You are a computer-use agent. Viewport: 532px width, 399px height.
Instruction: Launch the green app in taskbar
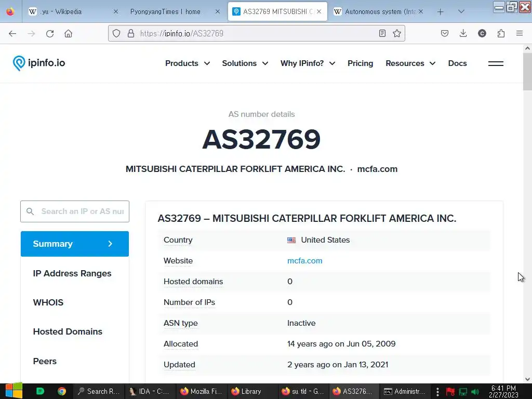pyautogui.click(x=40, y=391)
